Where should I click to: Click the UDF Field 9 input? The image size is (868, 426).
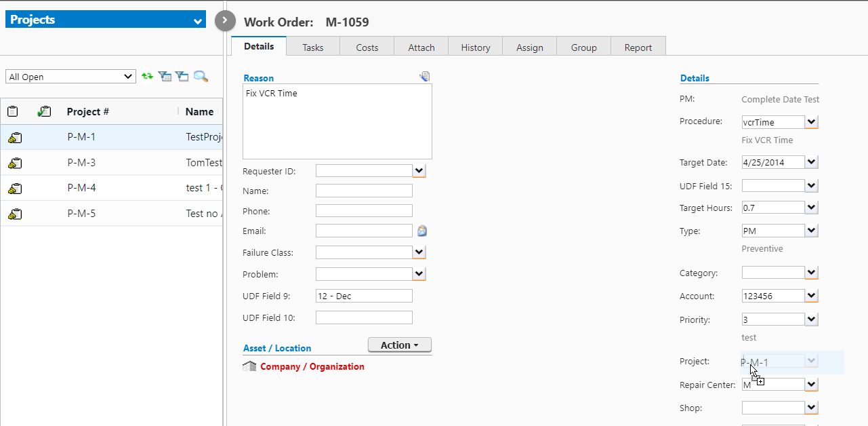pos(364,296)
